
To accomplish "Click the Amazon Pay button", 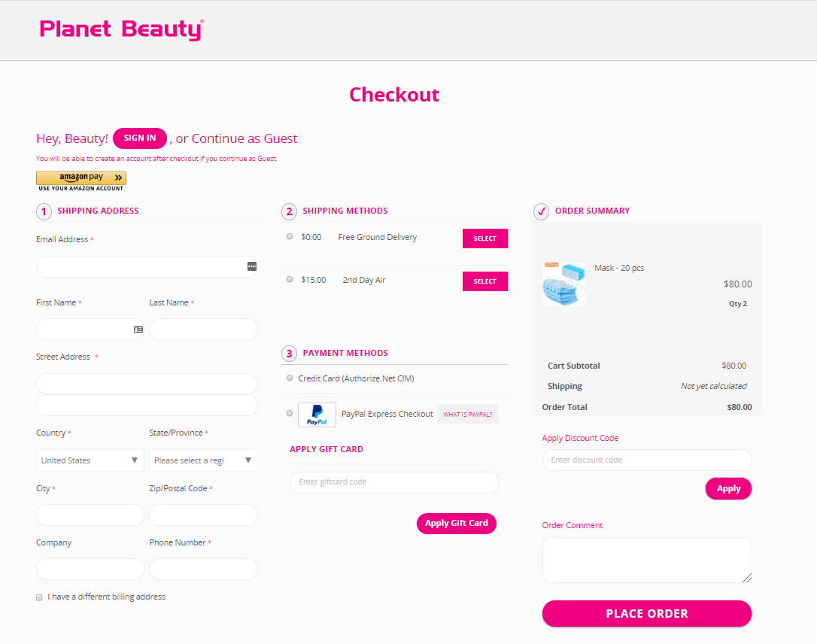I will tap(81, 178).
